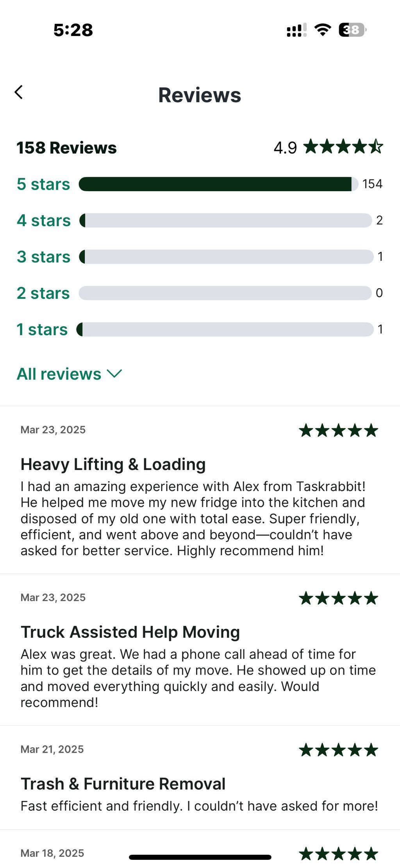
Task: Go back using the top-left arrow
Action: click(x=18, y=92)
